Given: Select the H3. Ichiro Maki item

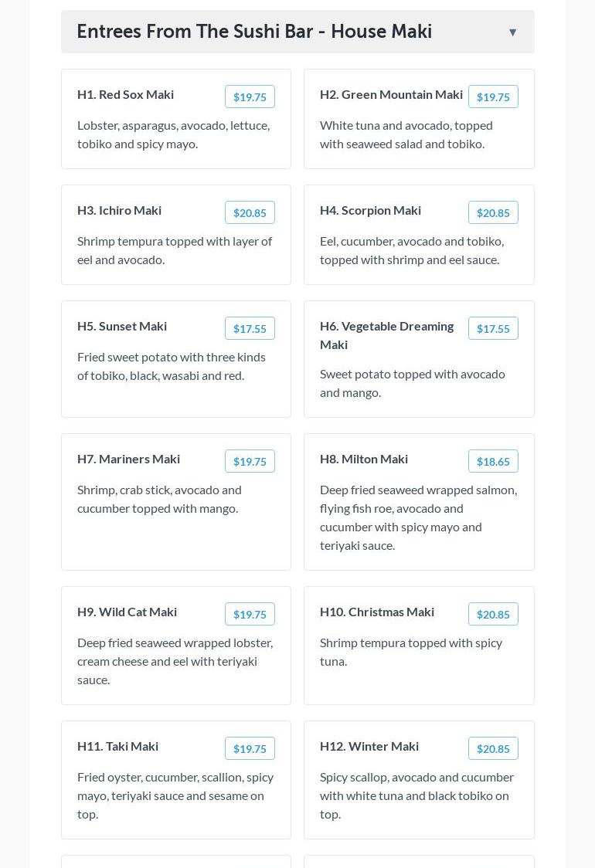Looking at the screenshot, I should (119, 210).
